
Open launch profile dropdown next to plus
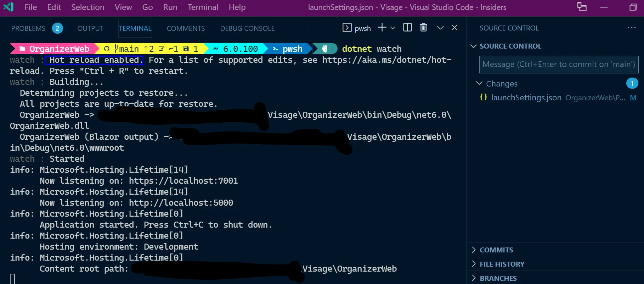point(392,28)
